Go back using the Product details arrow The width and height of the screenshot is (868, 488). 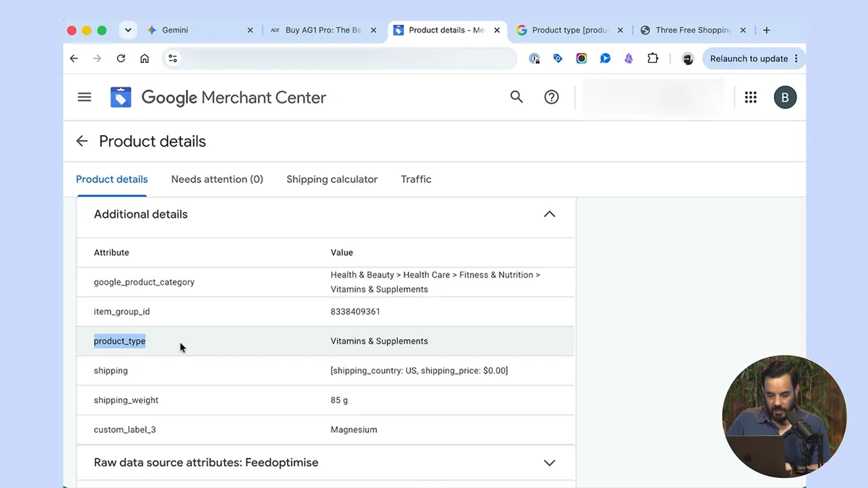pyautogui.click(x=82, y=142)
